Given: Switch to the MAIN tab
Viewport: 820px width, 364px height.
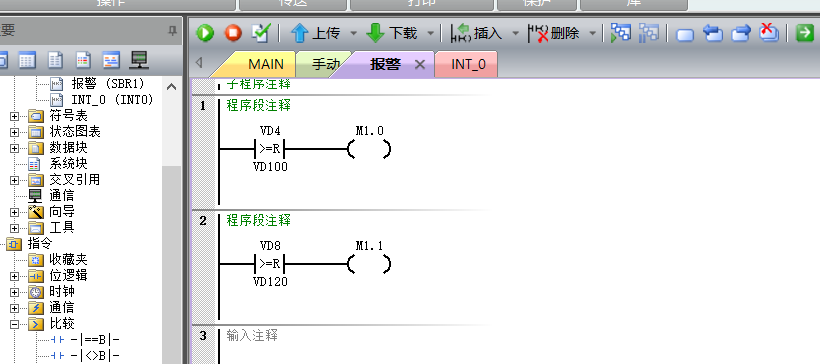Looking at the screenshot, I should (x=266, y=64).
